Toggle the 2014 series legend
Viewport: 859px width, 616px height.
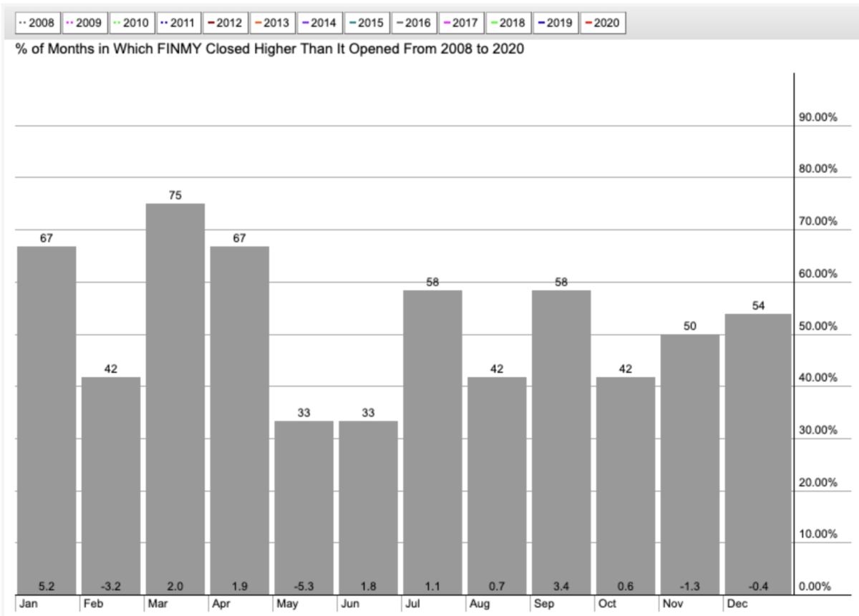click(320, 23)
